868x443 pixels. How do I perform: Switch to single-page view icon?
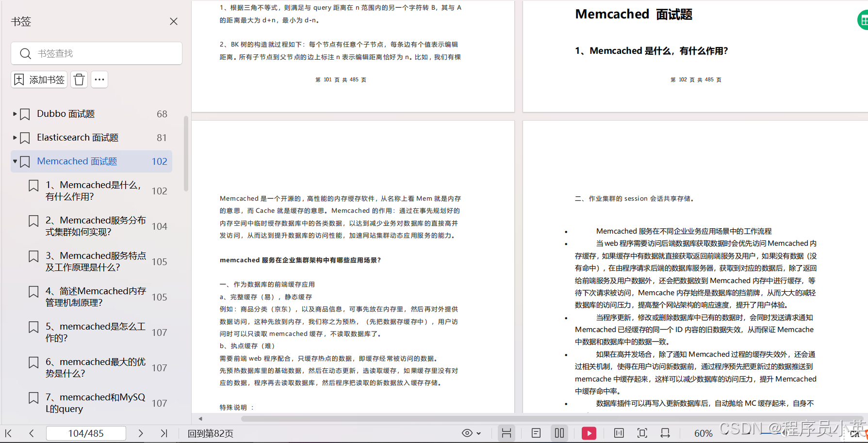coord(536,433)
